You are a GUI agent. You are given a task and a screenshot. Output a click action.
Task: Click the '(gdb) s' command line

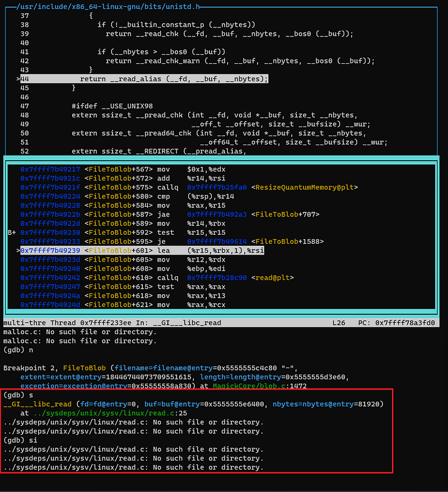18,396
